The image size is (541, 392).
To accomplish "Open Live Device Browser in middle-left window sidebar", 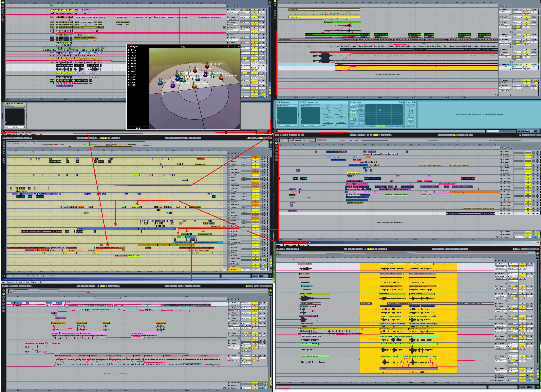I will [4, 146].
